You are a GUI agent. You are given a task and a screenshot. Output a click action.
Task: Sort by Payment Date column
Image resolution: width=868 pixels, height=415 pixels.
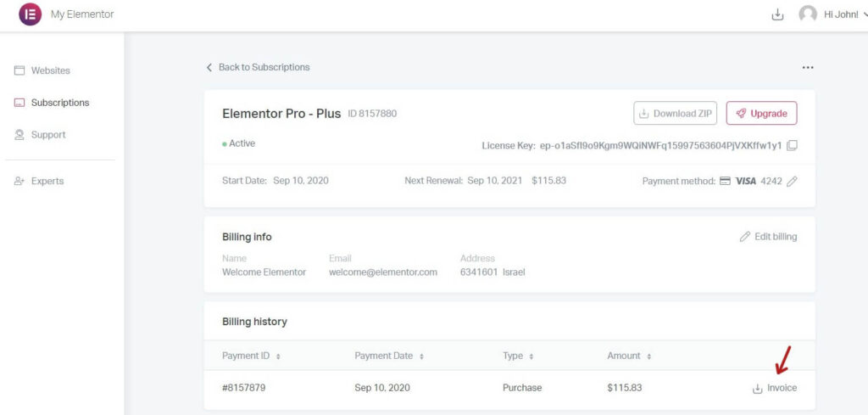pyautogui.click(x=389, y=356)
